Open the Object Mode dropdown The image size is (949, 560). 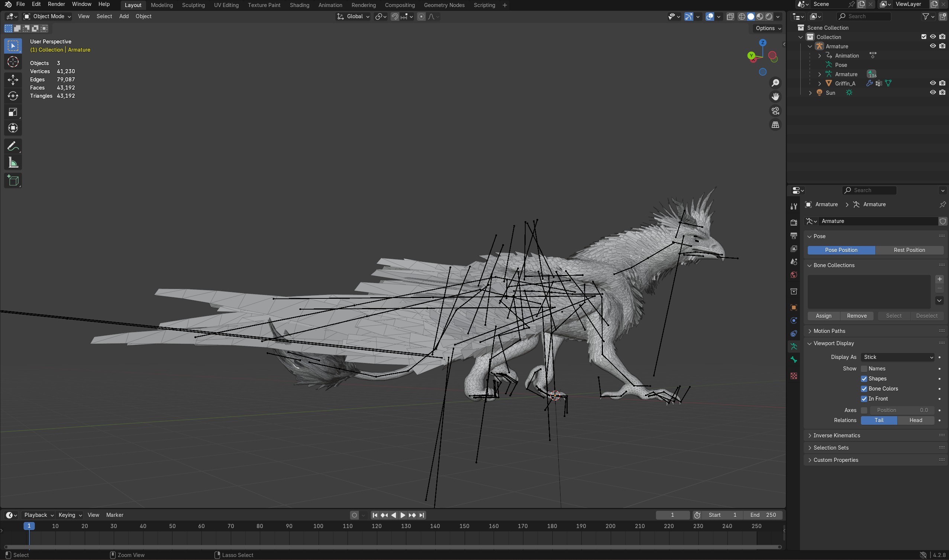tap(47, 16)
